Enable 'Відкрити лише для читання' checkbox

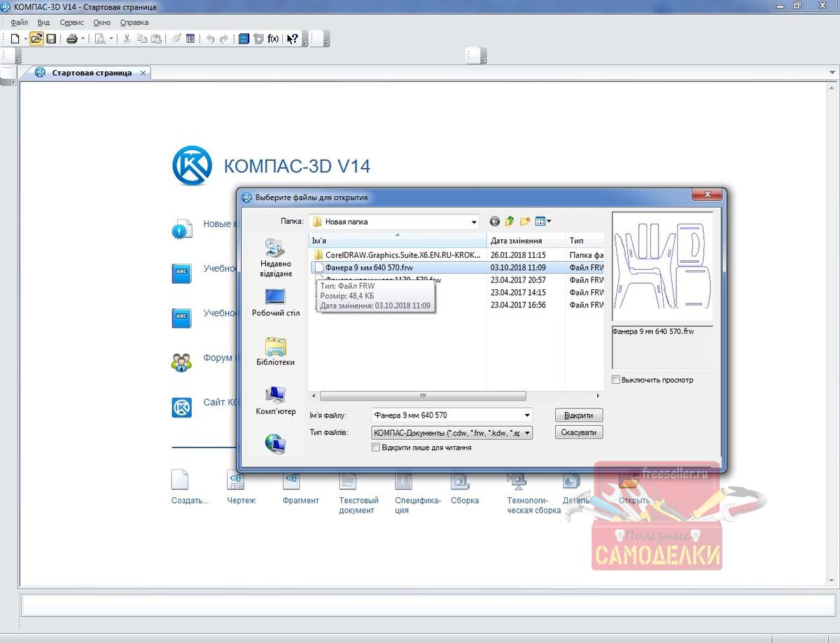(x=376, y=447)
